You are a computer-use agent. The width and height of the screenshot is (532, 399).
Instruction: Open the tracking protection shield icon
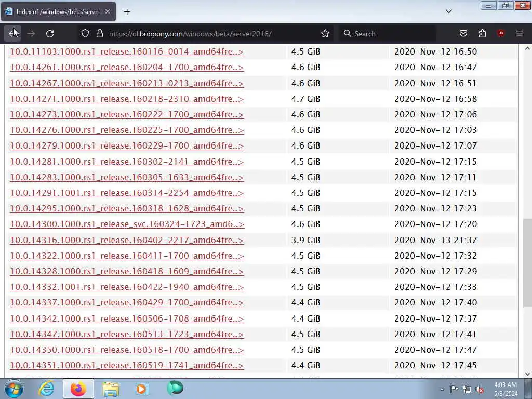click(85, 33)
